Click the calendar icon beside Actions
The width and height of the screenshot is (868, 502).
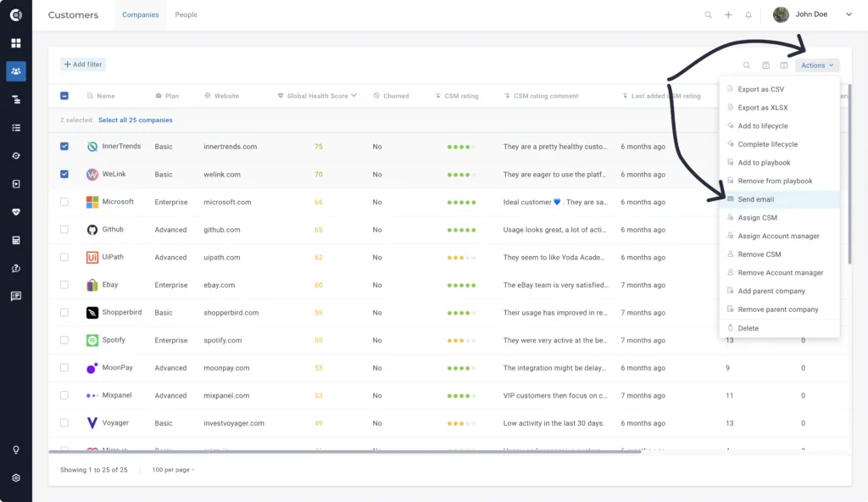[765, 65]
